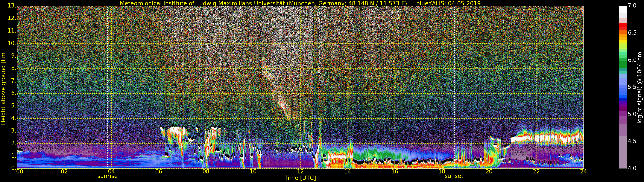Screen dimensions: 644x182
Task: Click the '7.0' colorbar tick label
Action: [x=632, y=6]
